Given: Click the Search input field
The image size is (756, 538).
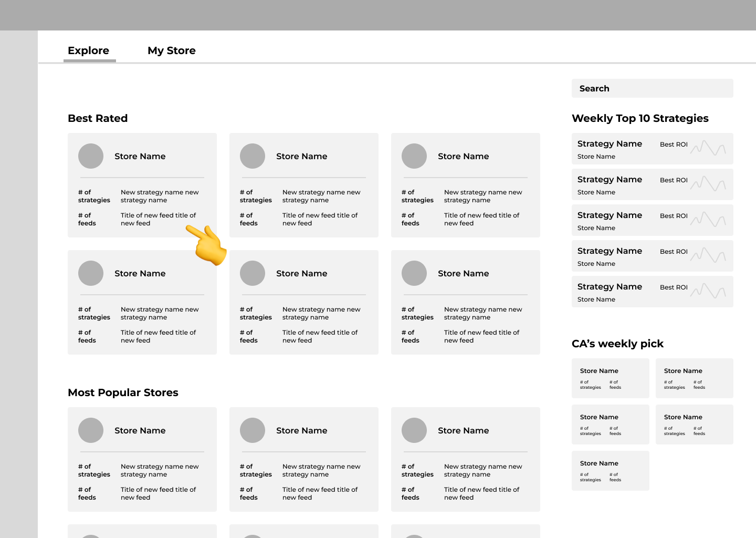Looking at the screenshot, I should 652,88.
